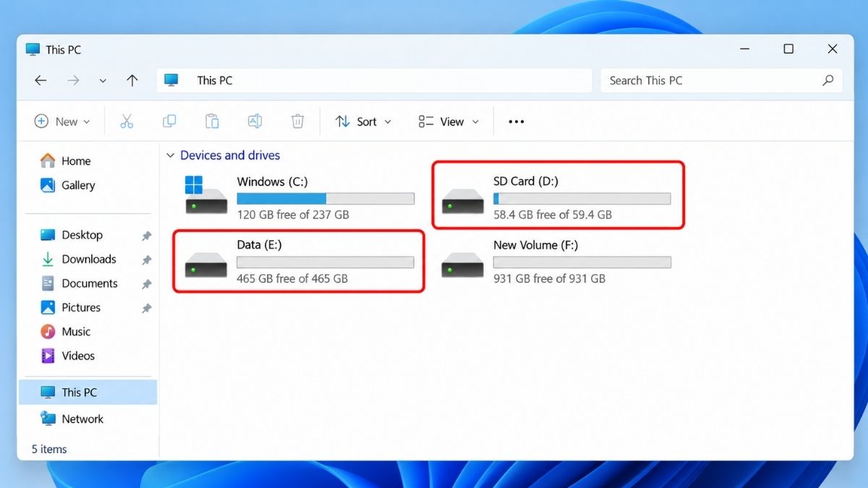Select the SD Card (D:) drive icon
The image size is (868, 488).
click(x=463, y=201)
